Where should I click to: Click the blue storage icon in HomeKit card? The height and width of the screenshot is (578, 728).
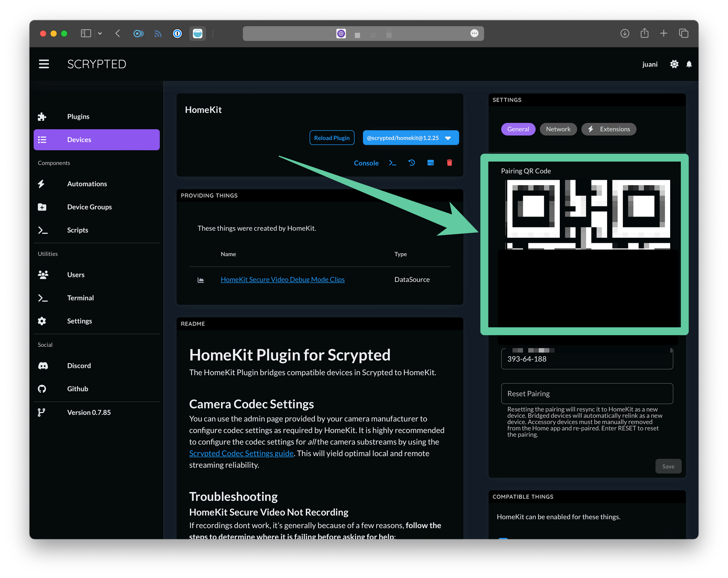tap(431, 163)
